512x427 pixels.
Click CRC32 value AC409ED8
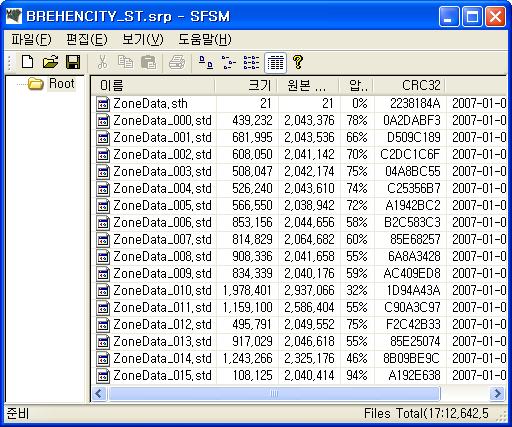click(412, 274)
